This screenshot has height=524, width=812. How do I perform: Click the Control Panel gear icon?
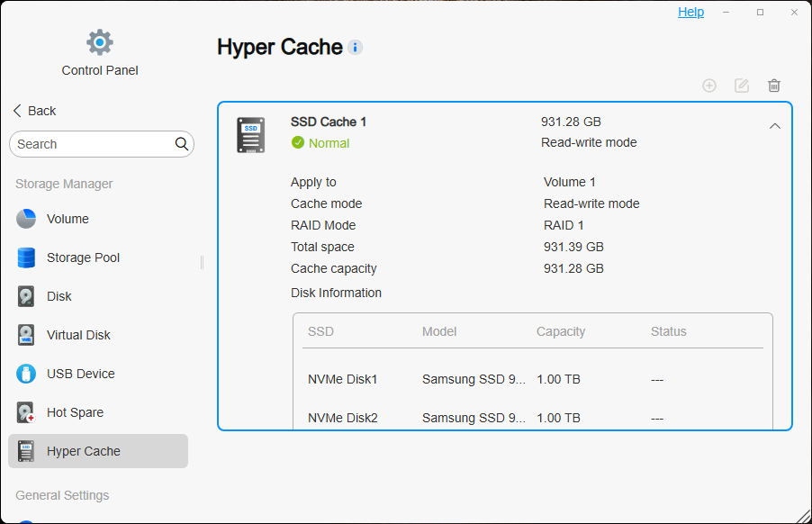point(100,41)
